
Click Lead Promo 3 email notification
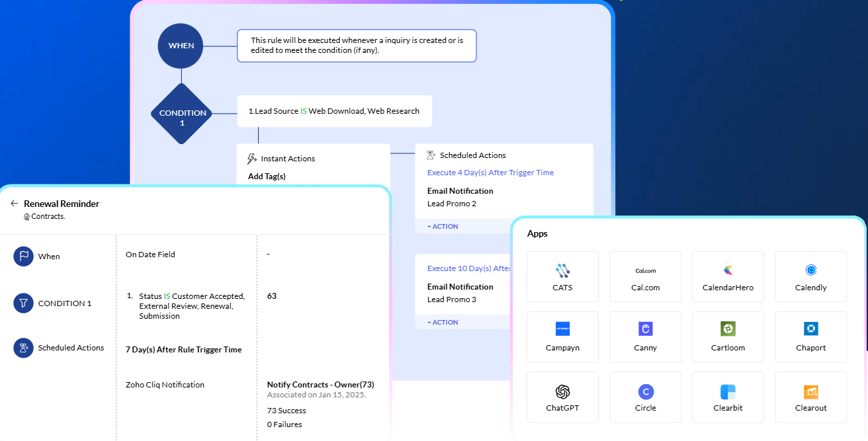[452, 300]
